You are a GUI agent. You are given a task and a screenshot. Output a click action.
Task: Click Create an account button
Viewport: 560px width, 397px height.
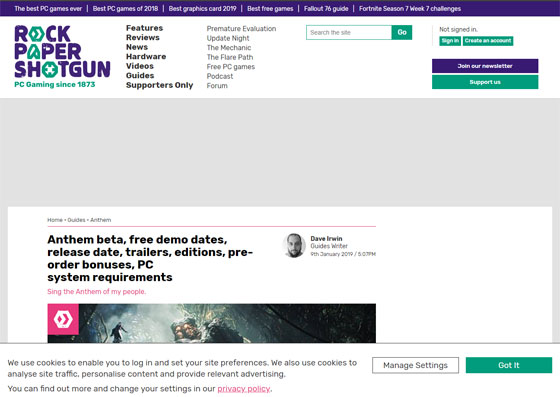click(x=488, y=41)
